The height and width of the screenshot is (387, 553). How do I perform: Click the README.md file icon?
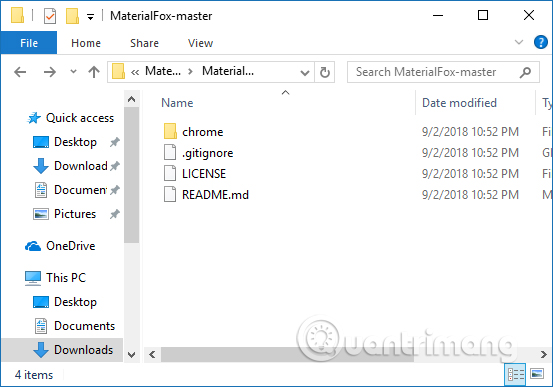pyautogui.click(x=170, y=194)
